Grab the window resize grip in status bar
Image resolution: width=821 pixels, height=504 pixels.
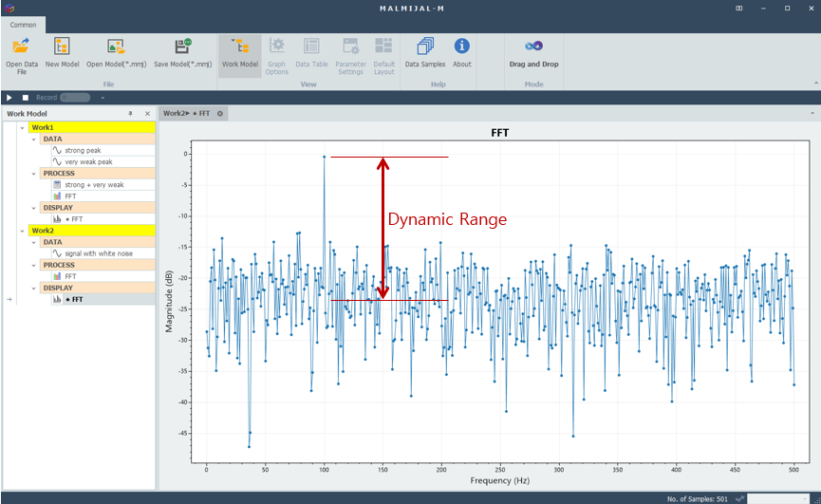[x=816, y=499]
